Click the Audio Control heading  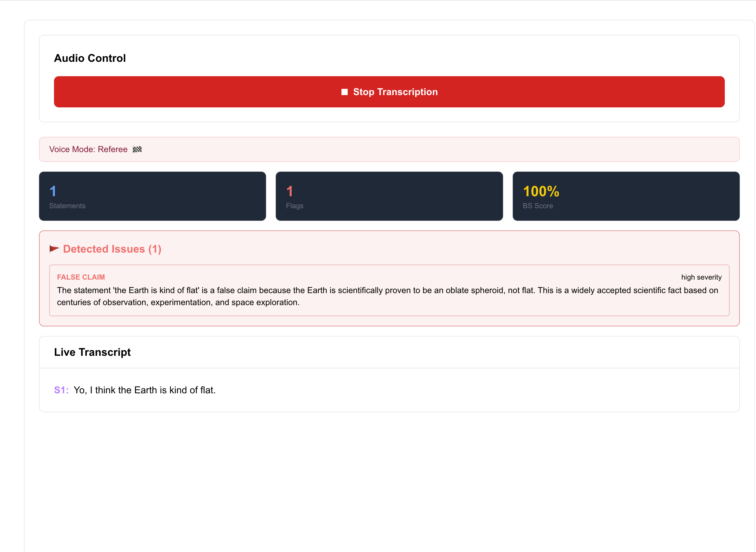[90, 58]
